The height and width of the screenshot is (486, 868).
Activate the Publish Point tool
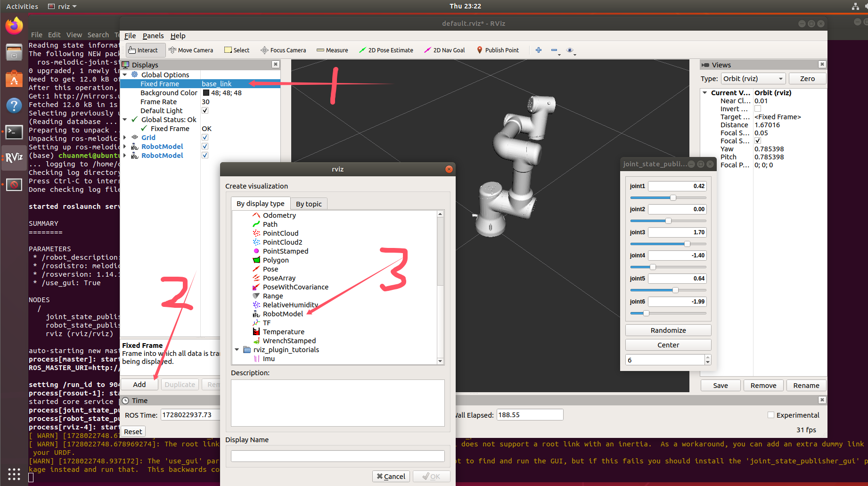(498, 50)
